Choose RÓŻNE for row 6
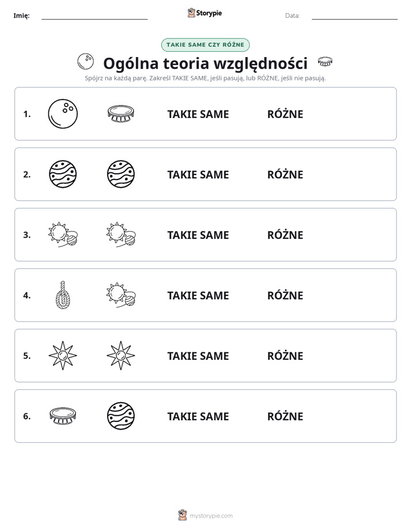The width and height of the screenshot is (411, 532). pyautogui.click(x=285, y=416)
